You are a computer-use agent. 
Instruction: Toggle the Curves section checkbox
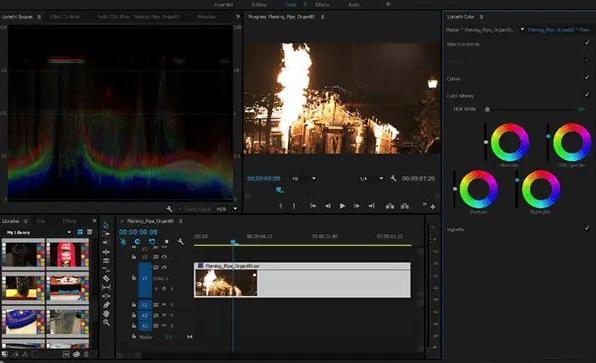(587, 77)
